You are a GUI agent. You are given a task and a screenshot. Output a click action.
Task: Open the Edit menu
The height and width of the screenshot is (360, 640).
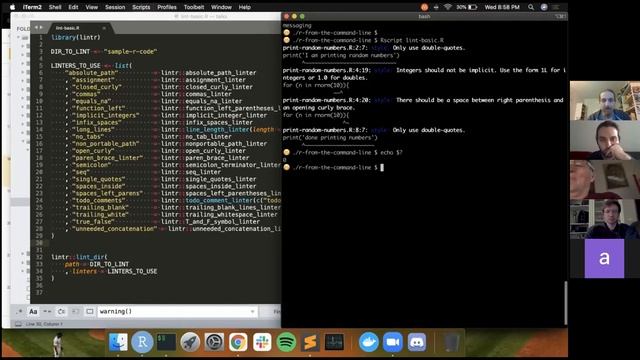point(73,7)
